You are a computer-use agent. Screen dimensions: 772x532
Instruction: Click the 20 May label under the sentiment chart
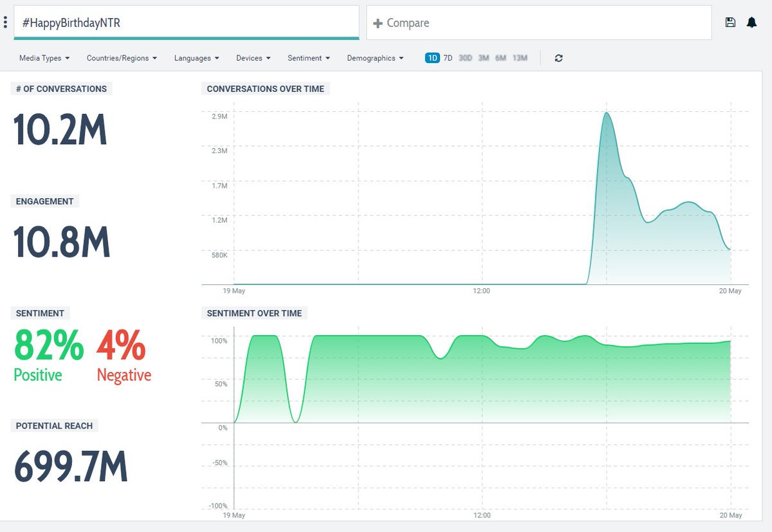pyautogui.click(x=730, y=515)
